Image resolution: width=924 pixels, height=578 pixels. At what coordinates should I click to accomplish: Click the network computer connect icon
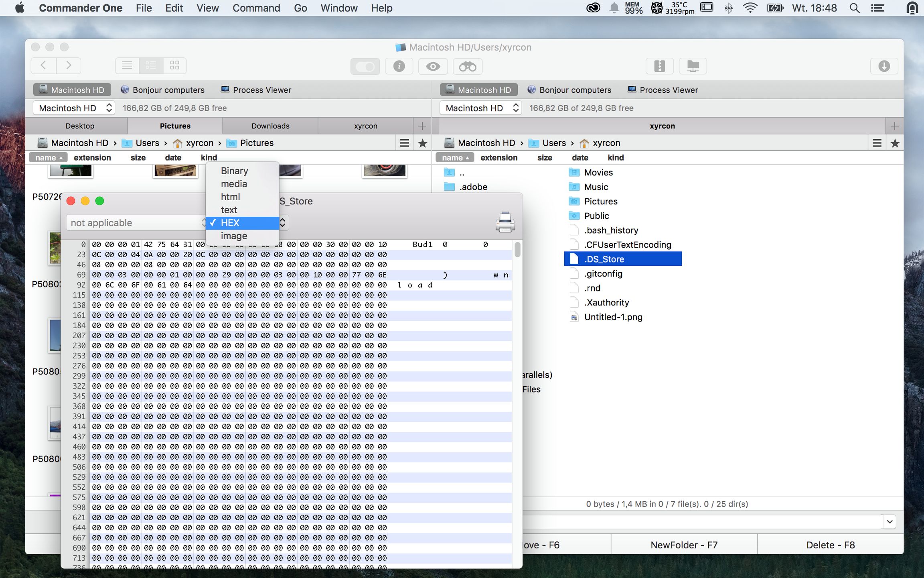pyautogui.click(x=693, y=66)
